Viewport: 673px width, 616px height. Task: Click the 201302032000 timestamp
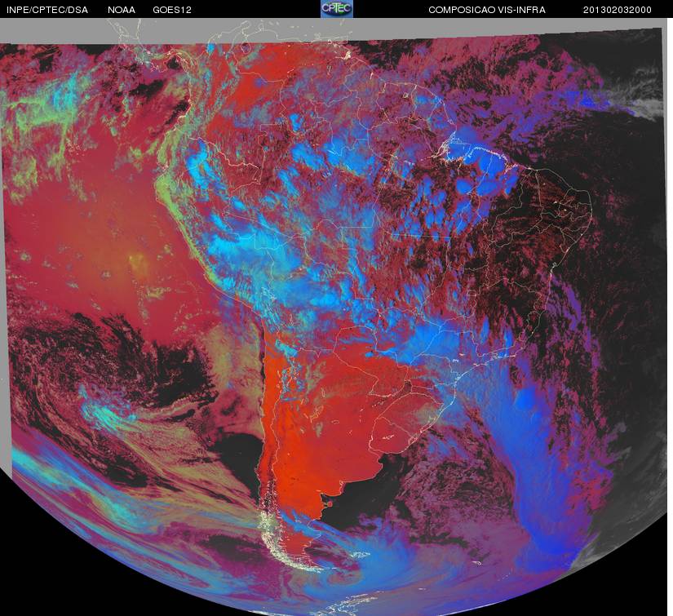click(618, 10)
